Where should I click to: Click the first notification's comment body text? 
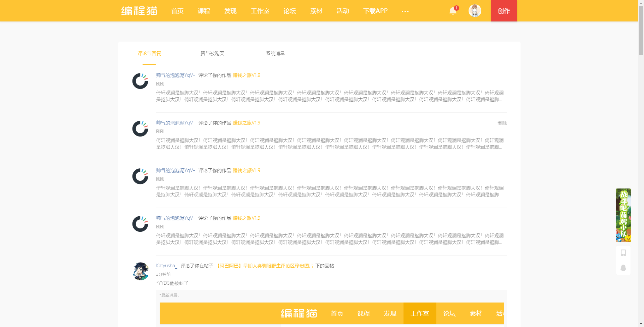(x=330, y=96)
